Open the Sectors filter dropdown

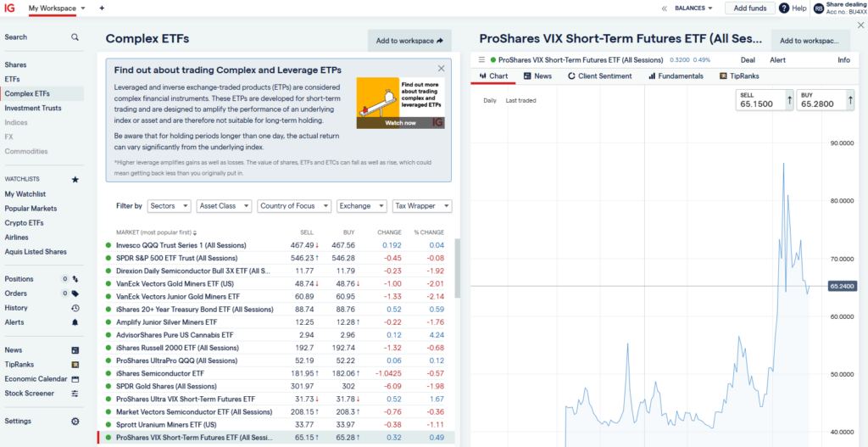pyautogui.click(x=170, y=206)
